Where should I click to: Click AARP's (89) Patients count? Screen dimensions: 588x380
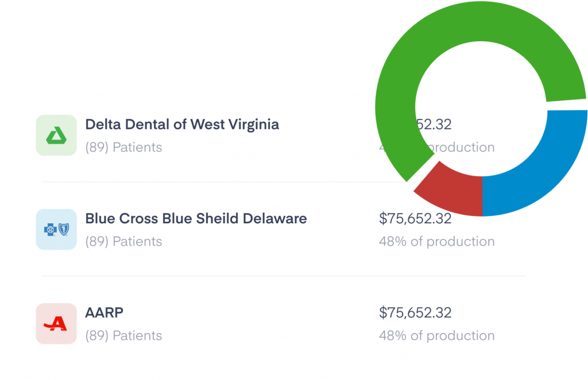[124, 335]
